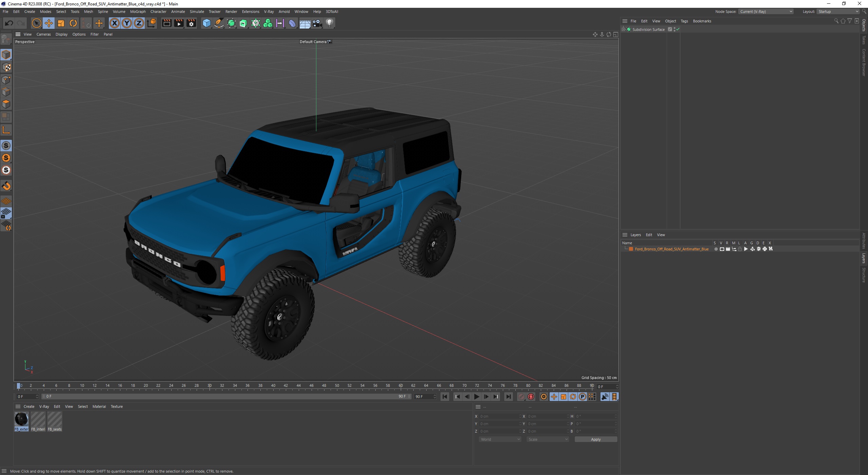This screenshot has width=868, height=475.
Task: Add Cube primitive object
Action: [206, 23]
